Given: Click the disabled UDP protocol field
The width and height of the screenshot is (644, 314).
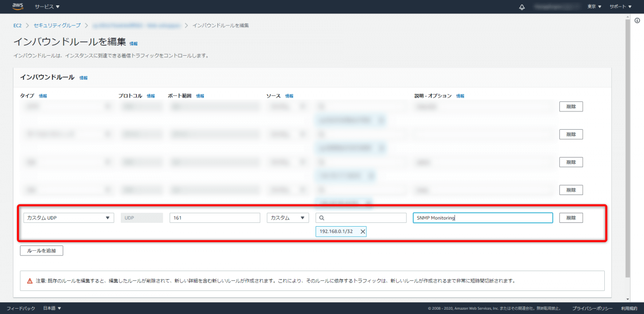Looking at the screenshot, I should [142, 218].
